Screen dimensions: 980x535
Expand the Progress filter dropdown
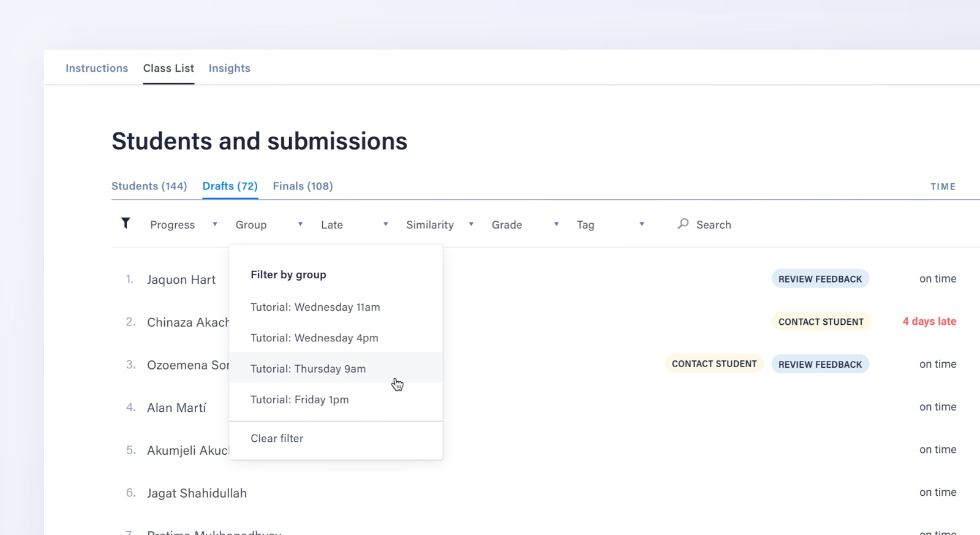[x=184, y=225]
